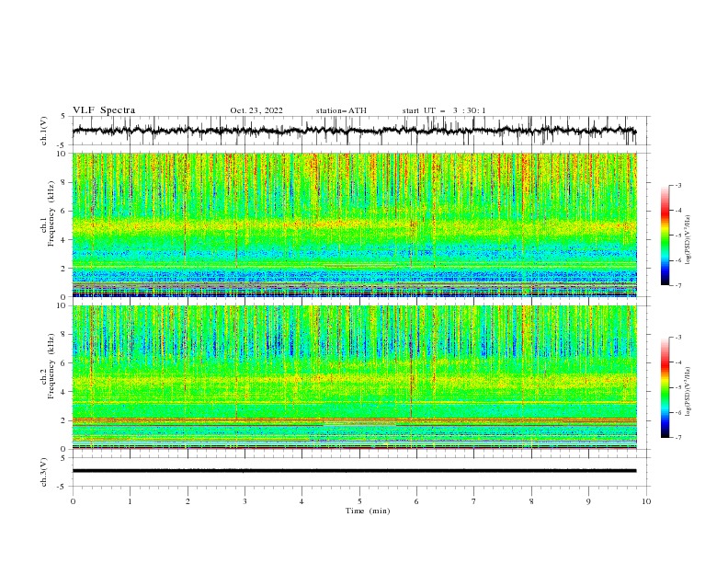Click the "-7" tick on ch.2 colorbar
Viewport: 728px width, 563px height.
[677, 438]
